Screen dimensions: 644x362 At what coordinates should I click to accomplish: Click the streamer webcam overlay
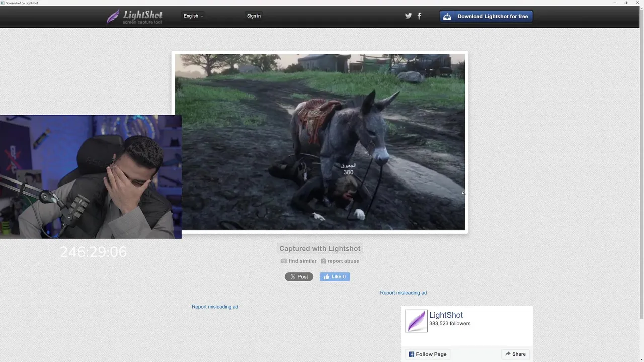coord(91,176)
